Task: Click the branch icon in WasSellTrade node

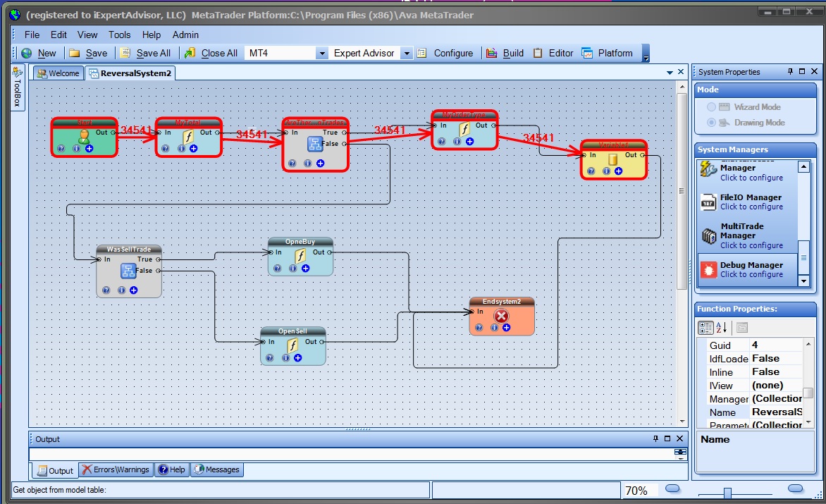Action: click(x=128, y=271)
